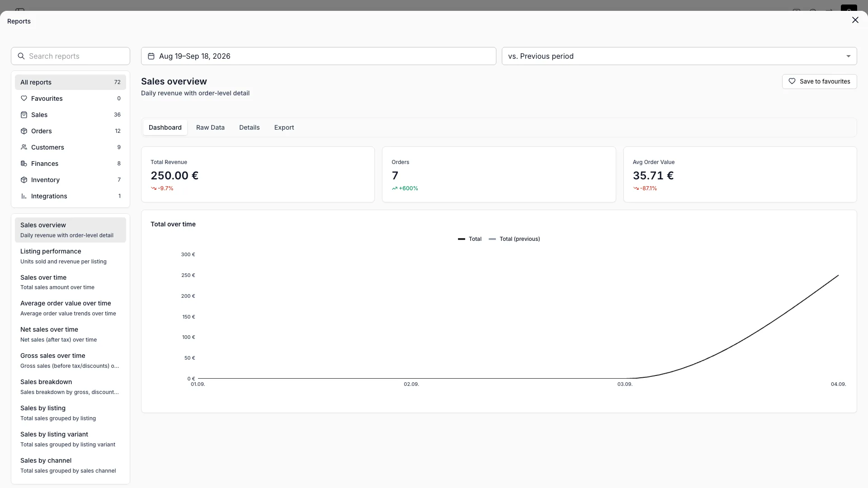Open Net sales over time report
The height and width of the screenshot is (488, 868).
click(71, 334)
